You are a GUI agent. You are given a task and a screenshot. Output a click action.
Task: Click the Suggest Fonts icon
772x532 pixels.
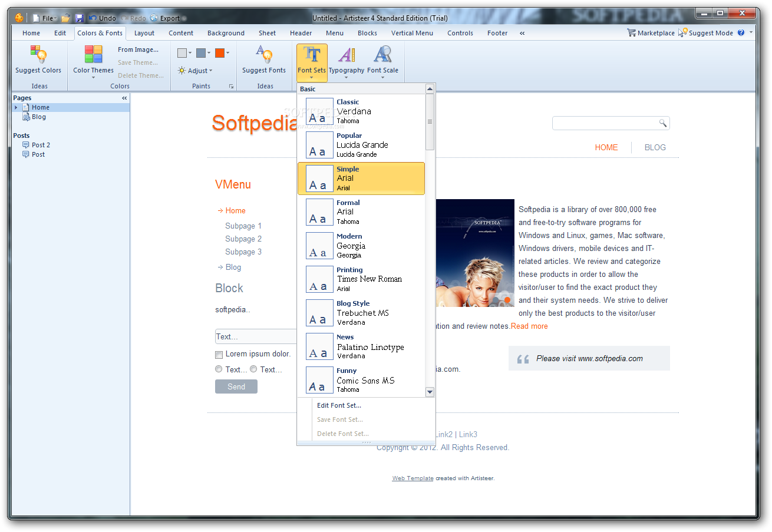[x=264, y=55]
